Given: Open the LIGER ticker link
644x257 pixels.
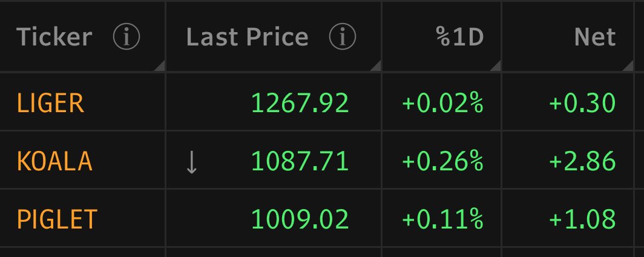Looking at the screenshot, I should tap(50, 103).
